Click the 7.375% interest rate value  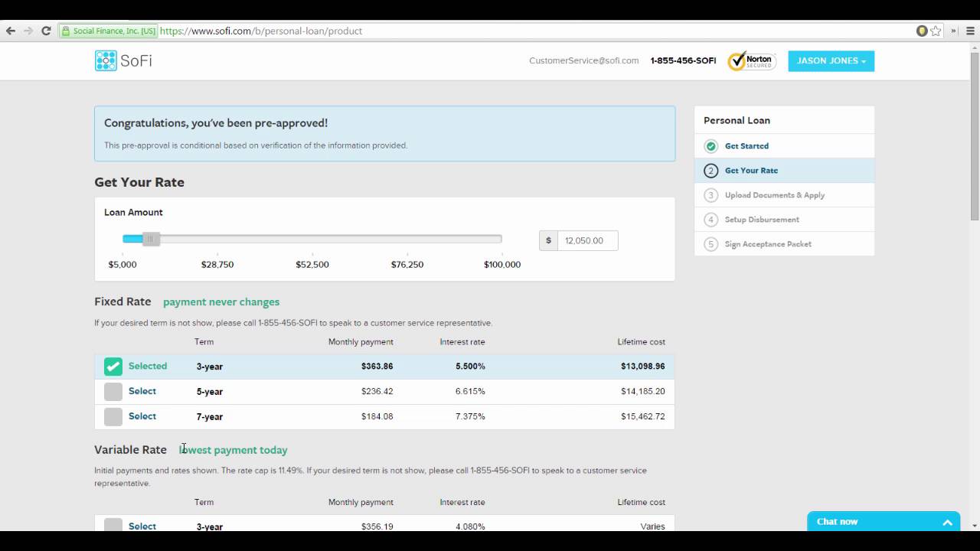click(x=470, y=417)
